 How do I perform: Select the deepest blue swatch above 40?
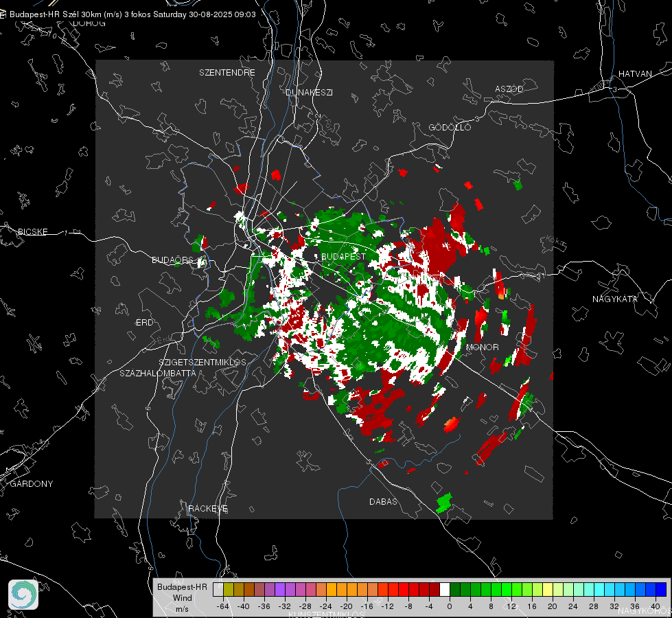coord(661,590)
